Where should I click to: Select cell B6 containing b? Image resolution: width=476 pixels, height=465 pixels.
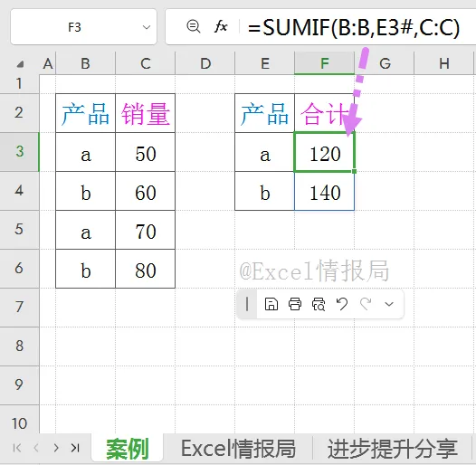click(86, 269)
